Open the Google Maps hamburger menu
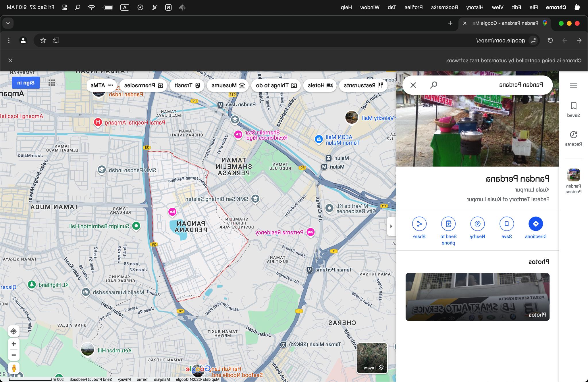 click(x=573, y=85)
